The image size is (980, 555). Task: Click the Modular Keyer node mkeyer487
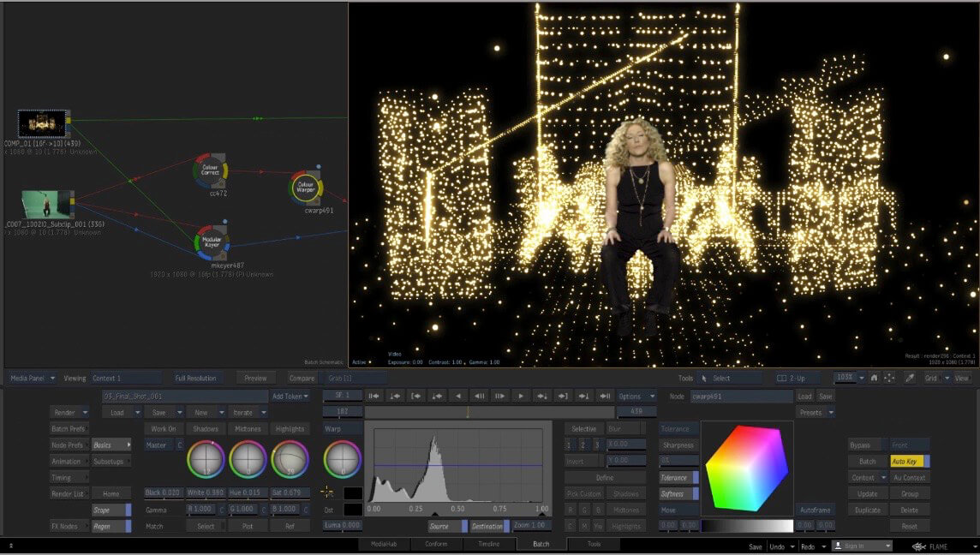coord(211,242)
